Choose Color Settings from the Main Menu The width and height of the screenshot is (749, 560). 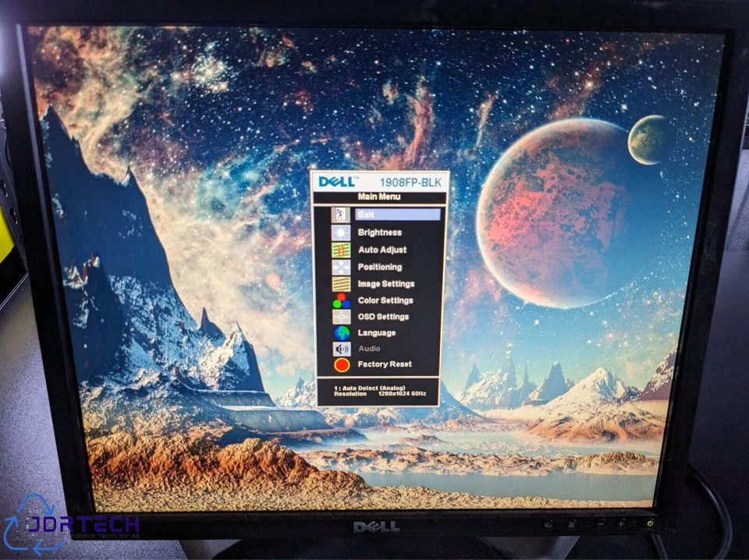coord(385,299)
